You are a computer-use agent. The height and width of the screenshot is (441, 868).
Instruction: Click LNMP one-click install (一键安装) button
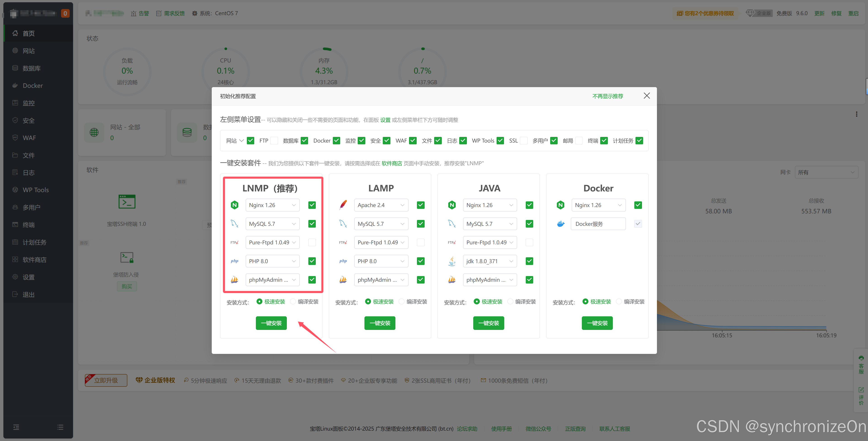[x=271, y=323]
